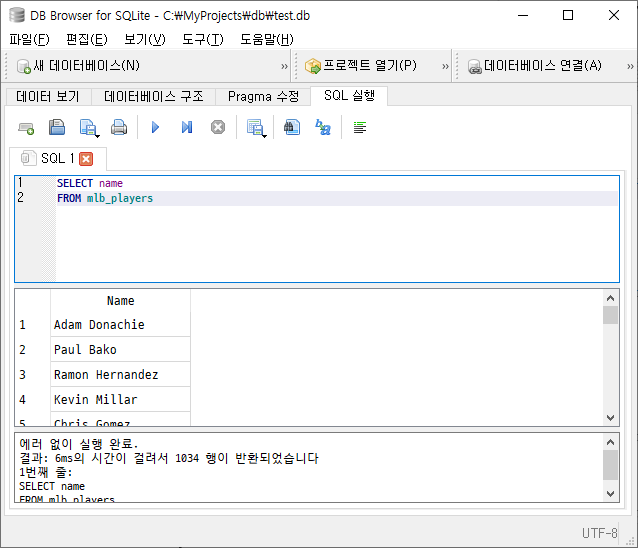Click the save results view icon
The height and width of the screenshot is (548, 638).
tap(255, 127)
